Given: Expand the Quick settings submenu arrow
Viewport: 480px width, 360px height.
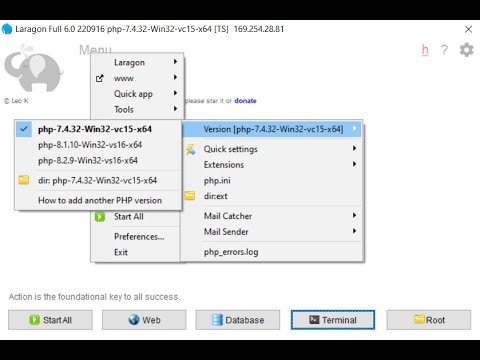Looking at the screenshot, I should [354, 148].
